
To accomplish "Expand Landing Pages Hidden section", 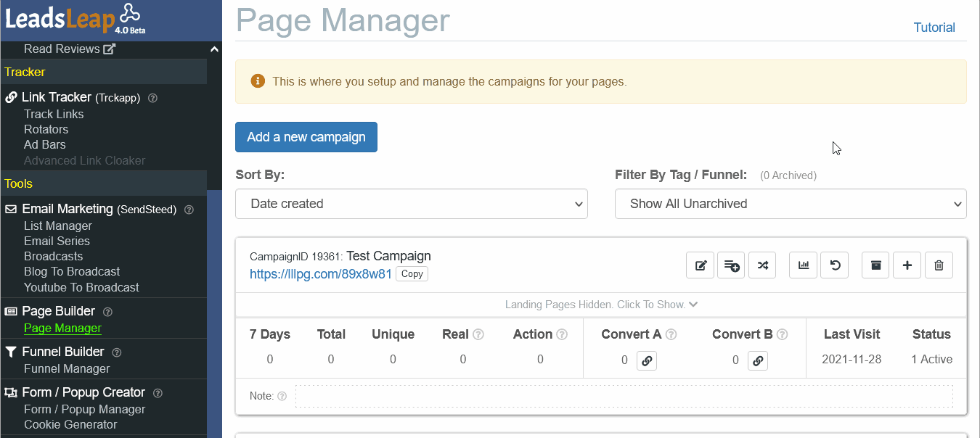I will pos(601,305).
